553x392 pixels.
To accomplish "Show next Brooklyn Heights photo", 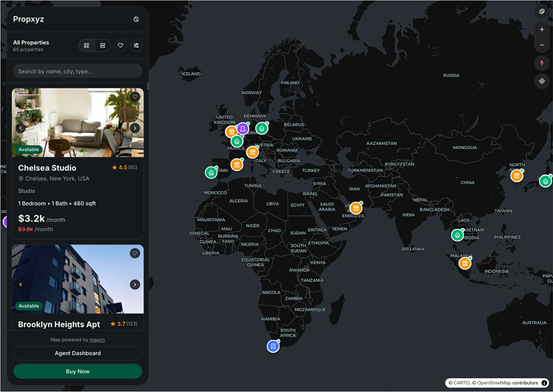I will (x=135, y=284).
